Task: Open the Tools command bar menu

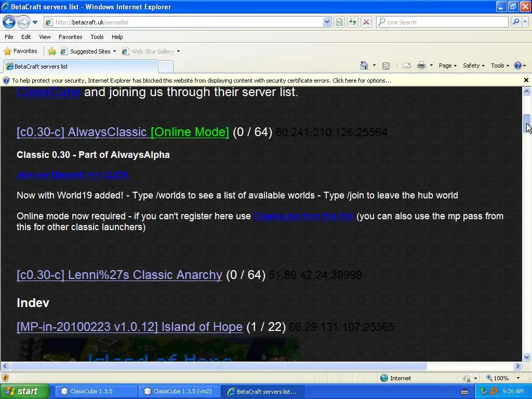Action: pos(500,65)
